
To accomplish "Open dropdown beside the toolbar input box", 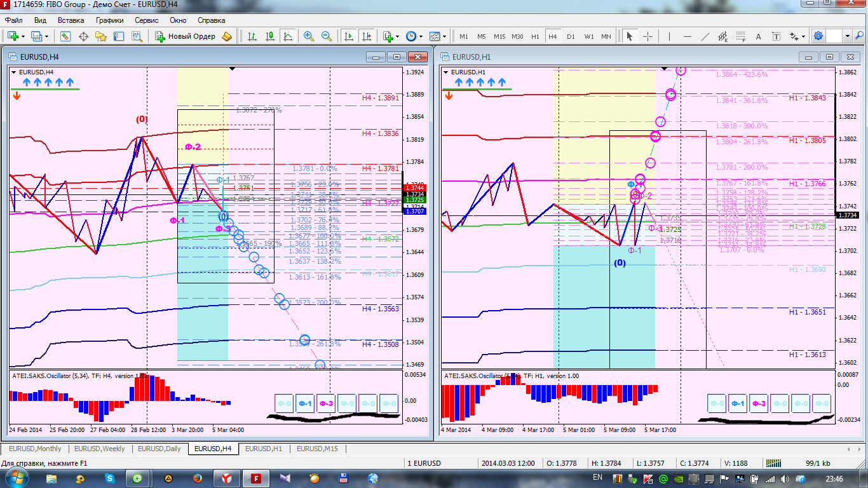I will click(848, 36).
